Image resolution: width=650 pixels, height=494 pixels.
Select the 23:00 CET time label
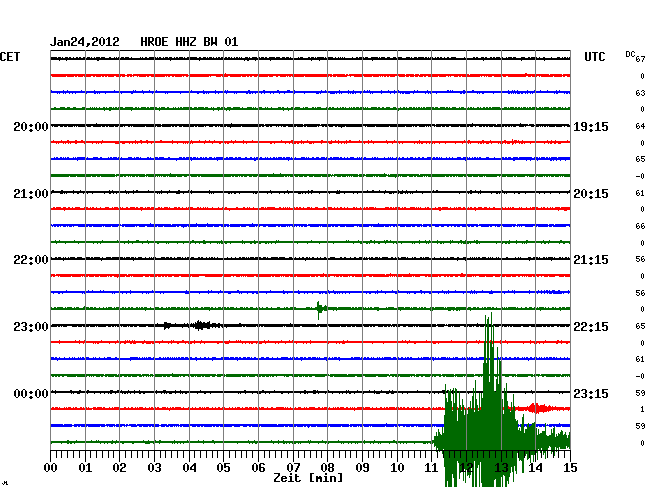coord(31,327)
